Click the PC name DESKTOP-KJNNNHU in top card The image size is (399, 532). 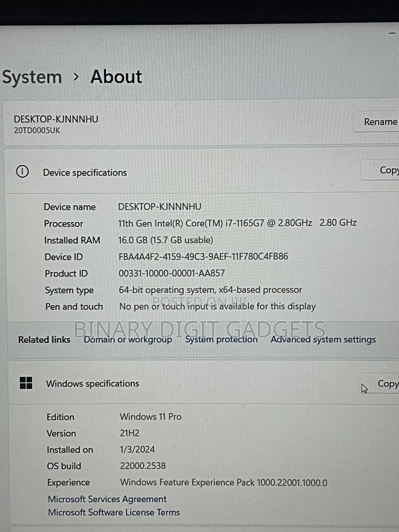point(56,119)
